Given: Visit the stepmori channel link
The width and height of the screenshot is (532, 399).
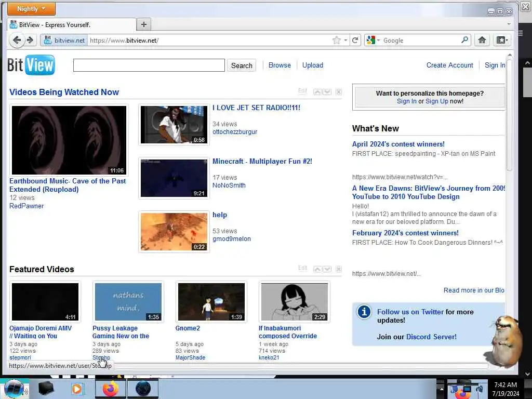Looking at the screenshot, I should [x=20, y=357].
